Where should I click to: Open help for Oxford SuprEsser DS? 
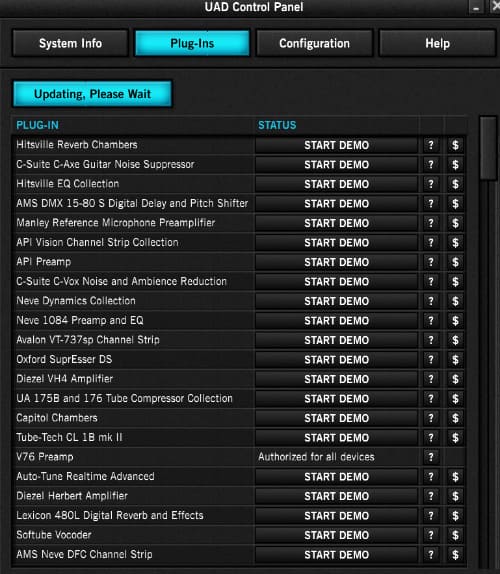[431, 360]
